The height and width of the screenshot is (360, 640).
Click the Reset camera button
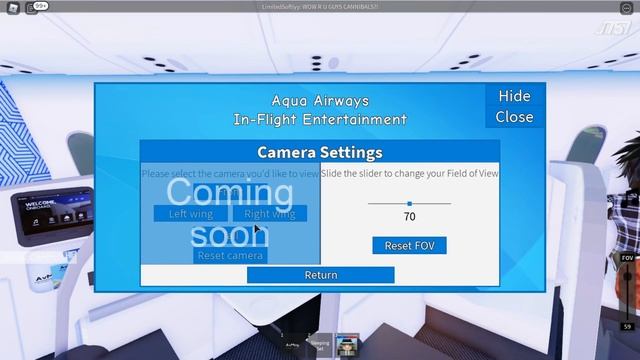(x=230, y=256)
